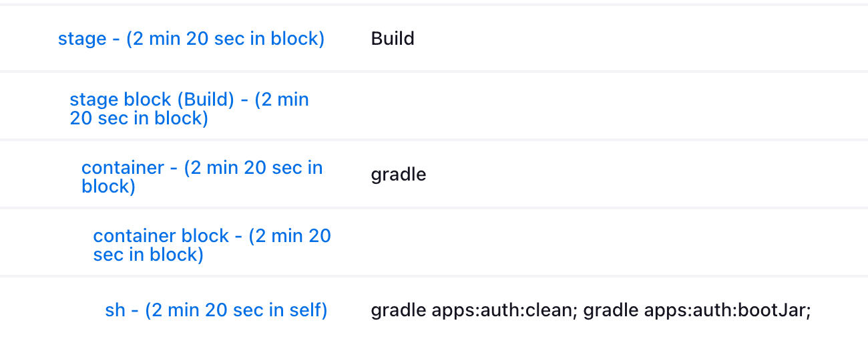This screenshot has width=868, height=337.
Task: Click the Build argument text
Action: (x=393, y=39)
